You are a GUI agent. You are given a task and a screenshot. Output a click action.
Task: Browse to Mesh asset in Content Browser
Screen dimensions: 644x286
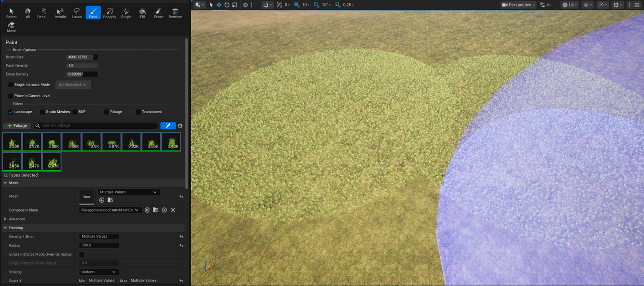[110, 200]
